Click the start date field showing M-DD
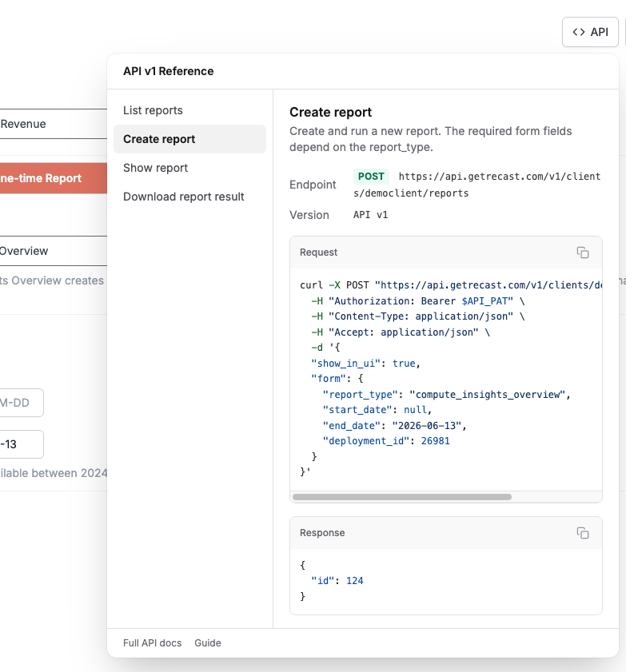Image resolution: width=626 pixels, height=672 pixels. click(22, 403)
